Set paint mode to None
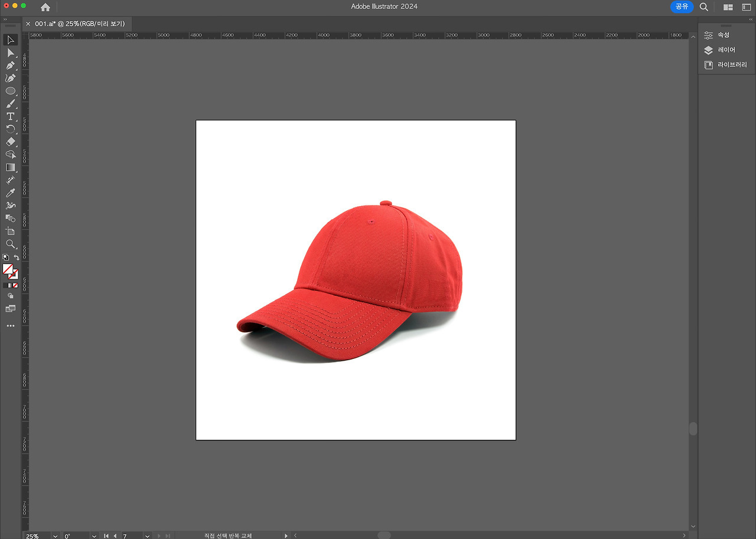Image resolution: width=756 pixels, height=539 pixels. click(x=15, y=286)
